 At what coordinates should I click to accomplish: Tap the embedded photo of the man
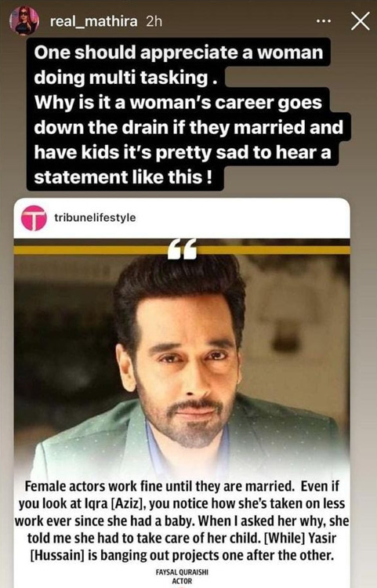(x=182, y=356)
